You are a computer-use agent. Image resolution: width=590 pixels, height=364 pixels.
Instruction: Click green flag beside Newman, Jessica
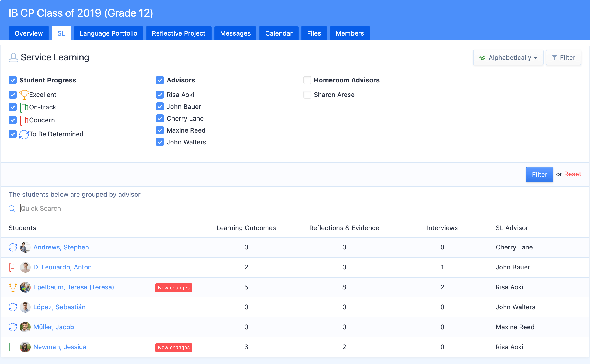point(13,347)
